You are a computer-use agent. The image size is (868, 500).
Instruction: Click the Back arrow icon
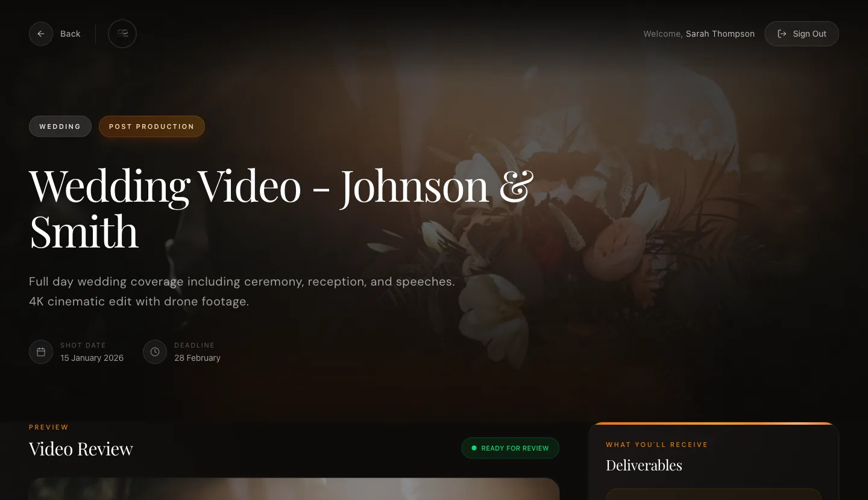pyautogui.click(x=41, y=34)
